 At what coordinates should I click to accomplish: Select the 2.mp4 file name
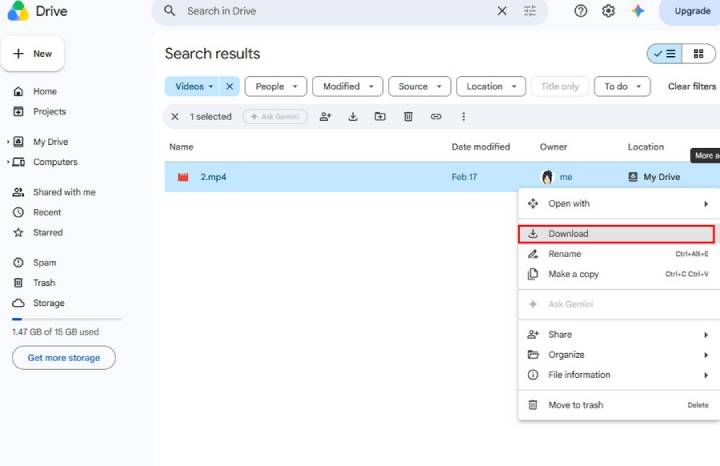click(213, 177)
